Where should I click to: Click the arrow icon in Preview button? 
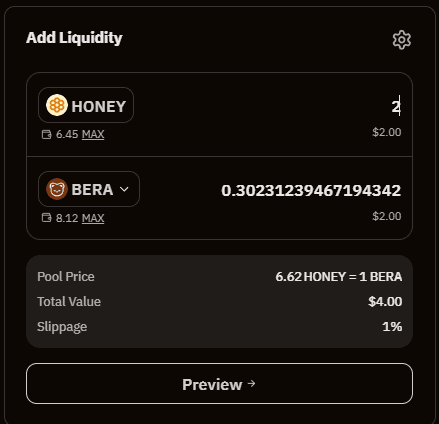point(251,384)
